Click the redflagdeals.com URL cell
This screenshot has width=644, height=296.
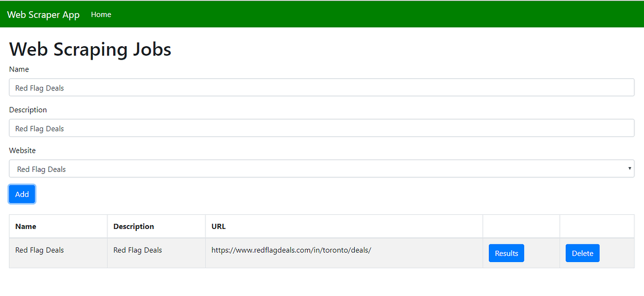pyautogui.click(x=344, y=253)
